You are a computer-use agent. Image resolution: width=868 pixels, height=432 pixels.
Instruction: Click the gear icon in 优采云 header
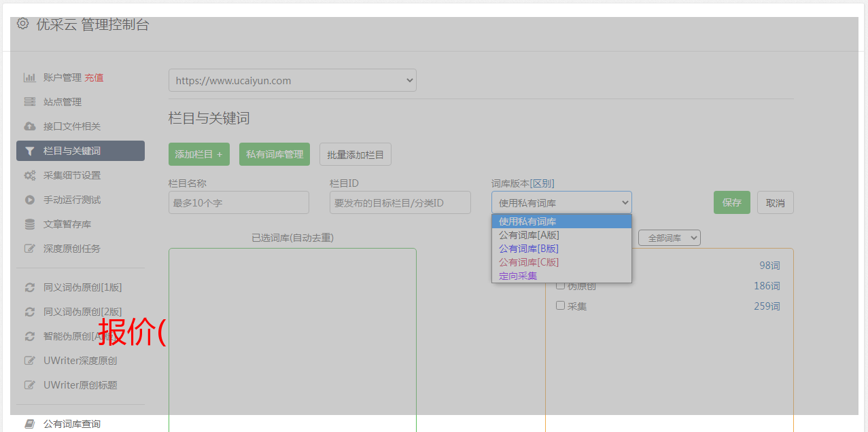[x=22, y=24]
